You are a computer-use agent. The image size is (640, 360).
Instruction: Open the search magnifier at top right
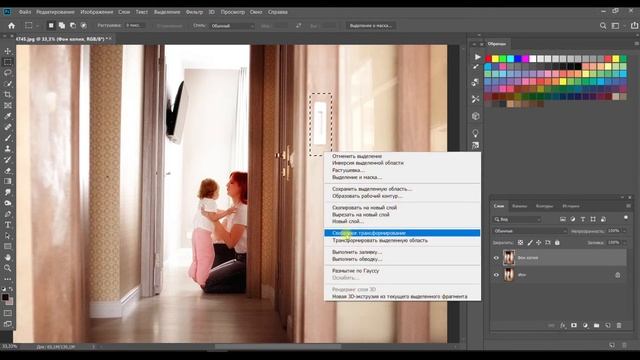coord(603,26)
